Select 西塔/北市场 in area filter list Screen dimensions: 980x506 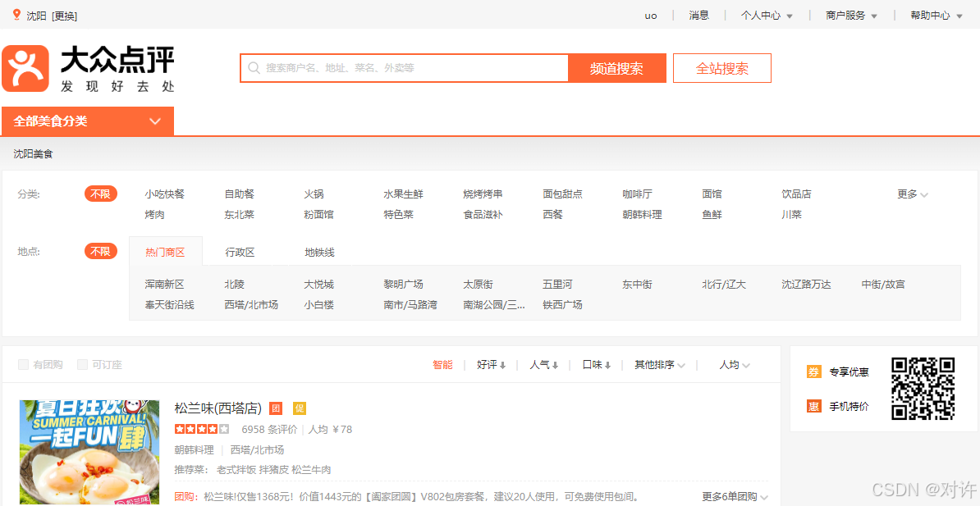(251, 304)
